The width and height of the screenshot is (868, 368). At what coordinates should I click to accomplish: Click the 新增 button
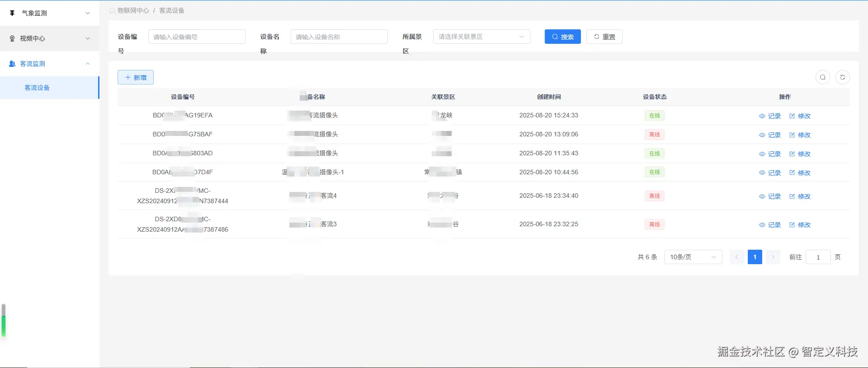point(136,77)
